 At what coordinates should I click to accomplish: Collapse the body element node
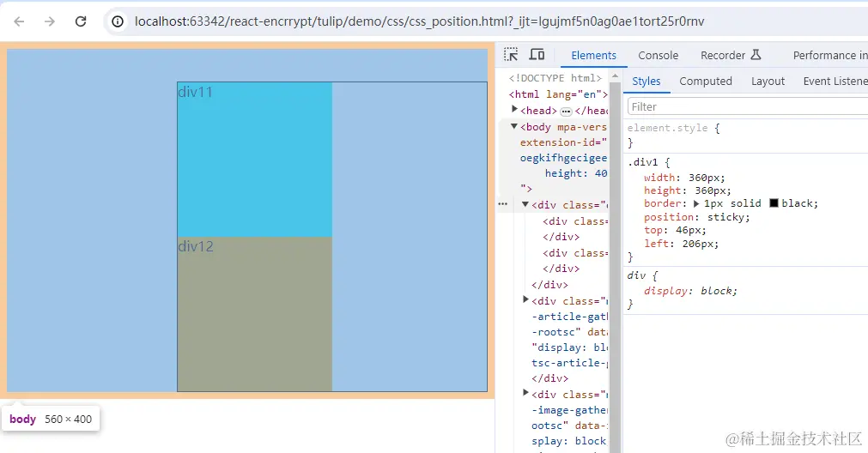pyautogui.click(x=514, y=127)
